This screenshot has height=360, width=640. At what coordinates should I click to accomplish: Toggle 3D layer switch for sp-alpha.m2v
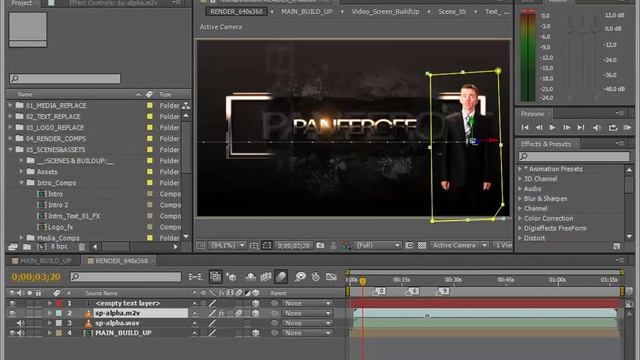[x=256, y=313]
